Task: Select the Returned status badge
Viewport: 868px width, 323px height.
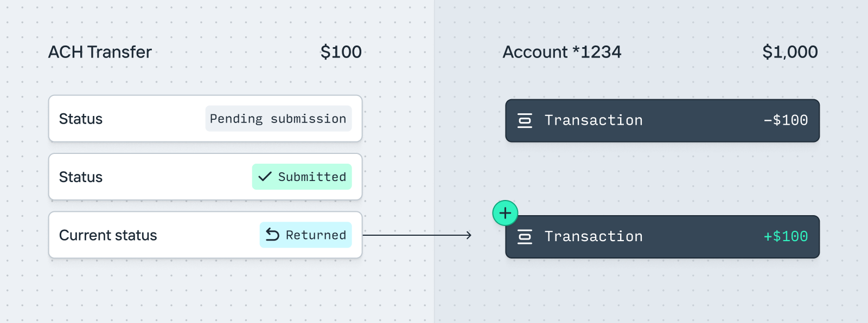Action: 306,235
